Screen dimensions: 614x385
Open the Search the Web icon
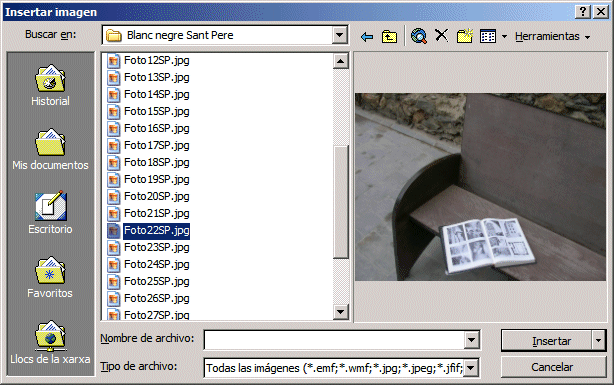pyautogui.click(x=419, y=36)
